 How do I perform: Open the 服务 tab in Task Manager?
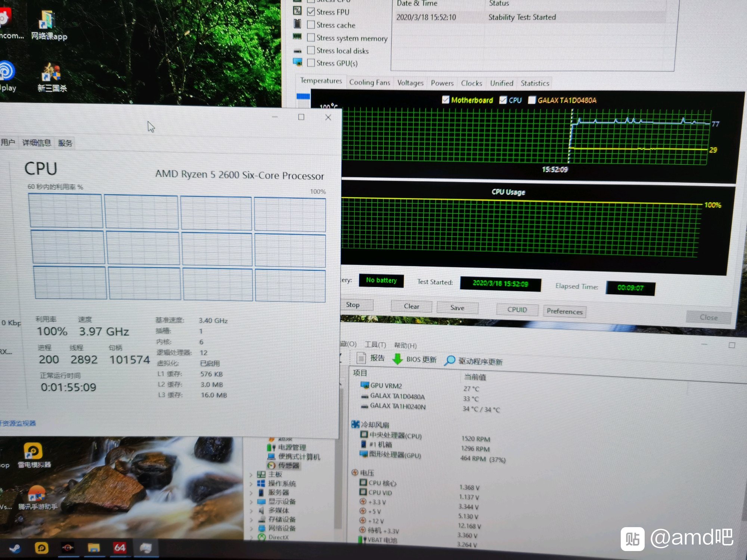(x=65, y=143)
